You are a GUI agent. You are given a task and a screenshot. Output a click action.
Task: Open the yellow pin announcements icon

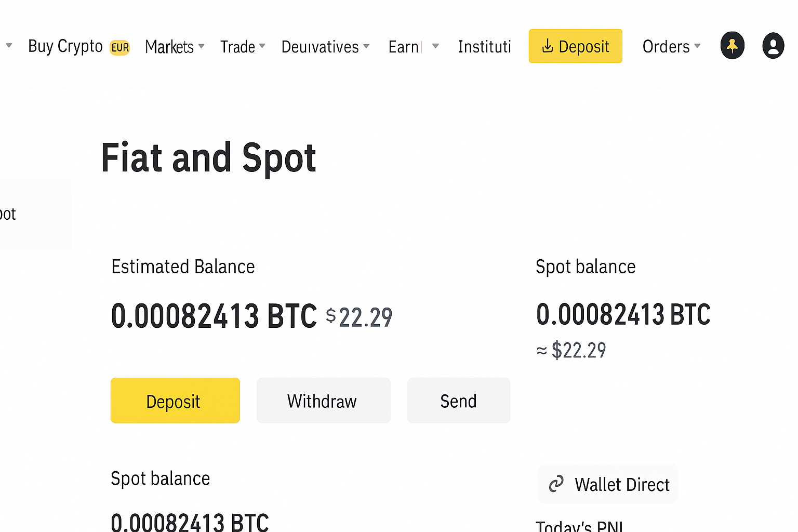pyautogui.click(x=732, y=45)
